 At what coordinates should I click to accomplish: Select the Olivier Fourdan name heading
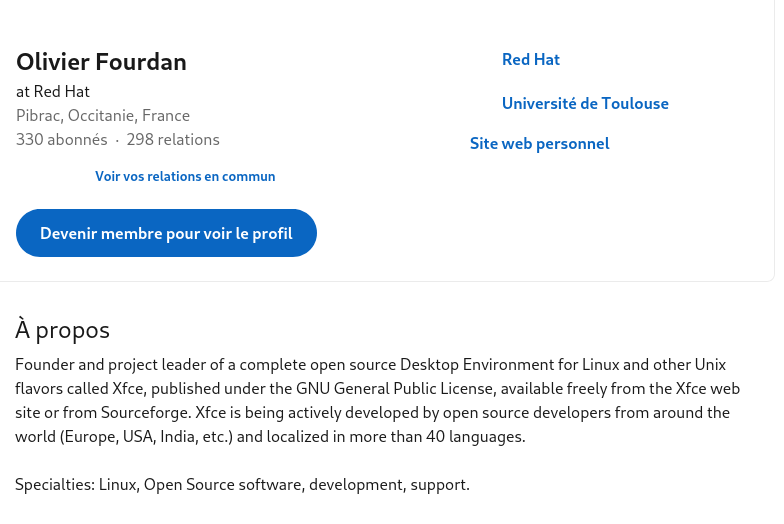coord(102,62)
